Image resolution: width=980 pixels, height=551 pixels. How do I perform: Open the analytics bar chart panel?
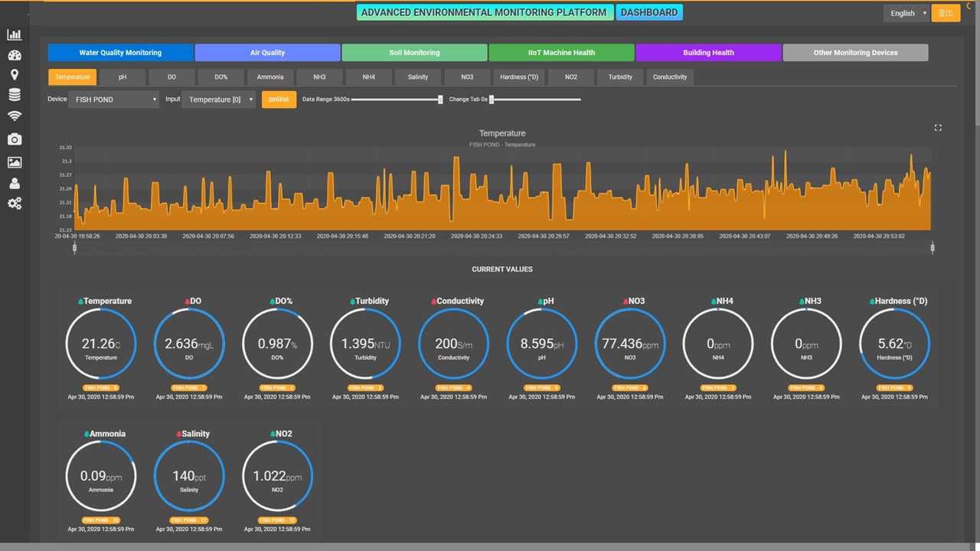tap(14, 34)
